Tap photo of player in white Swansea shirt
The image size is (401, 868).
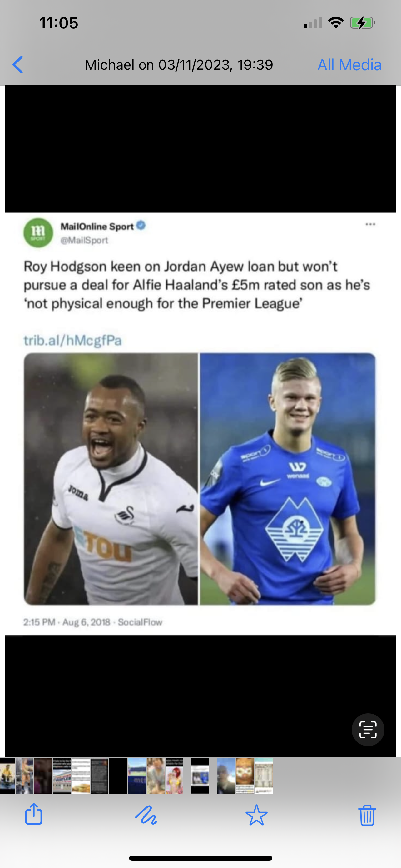111,479
